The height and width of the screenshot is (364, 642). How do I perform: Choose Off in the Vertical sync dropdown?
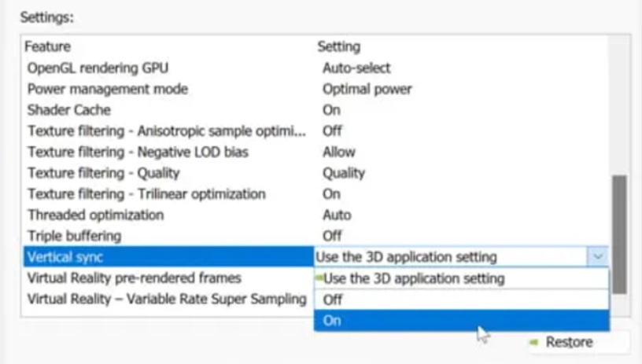[461, 300]
